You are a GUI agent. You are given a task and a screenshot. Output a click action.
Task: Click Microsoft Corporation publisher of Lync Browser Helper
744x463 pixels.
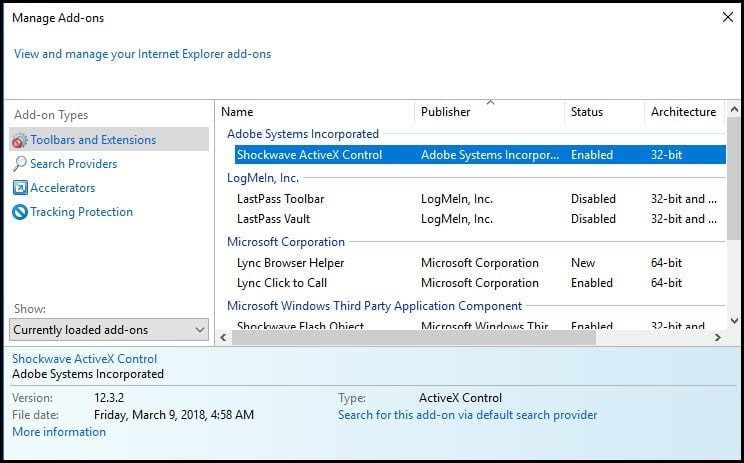click(480, 263)
